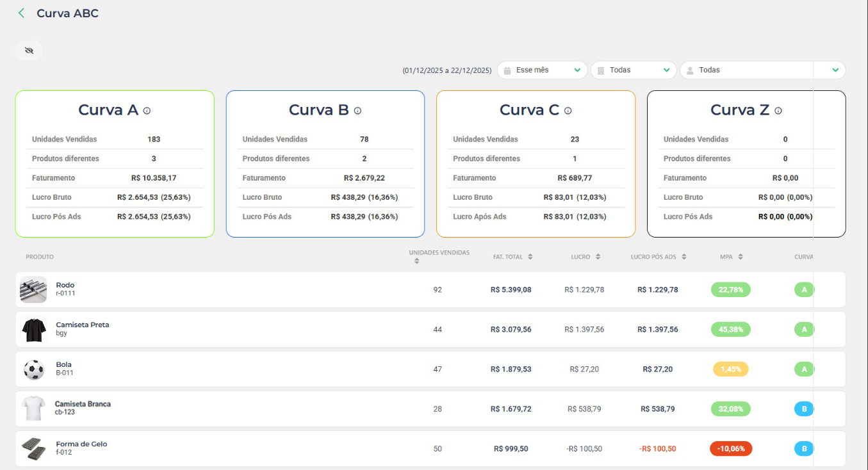This screenshot has width=868, height=470.
Task: Sort by Unidades Vendidas column arrows
Action: (416, 261)
